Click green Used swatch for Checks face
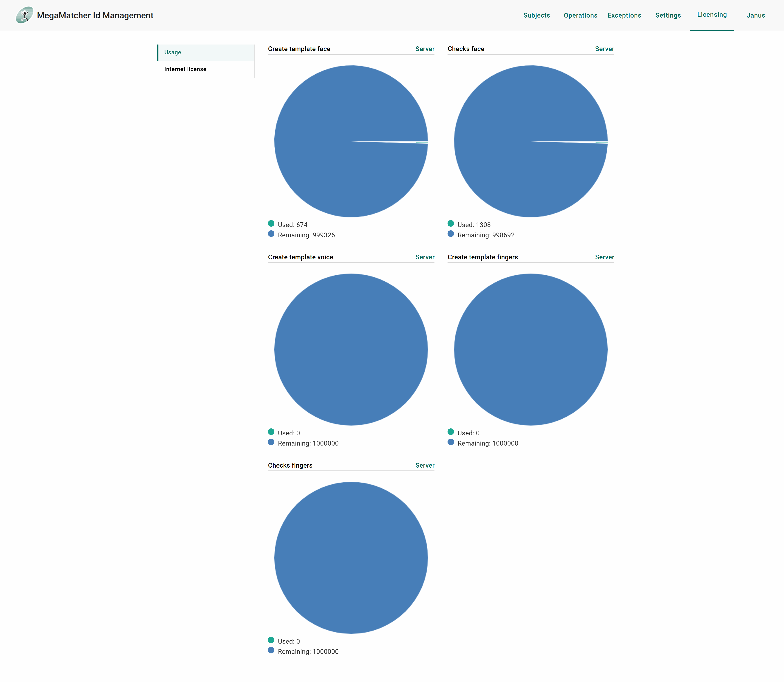784x682 pixels. [x=451, y=223]
